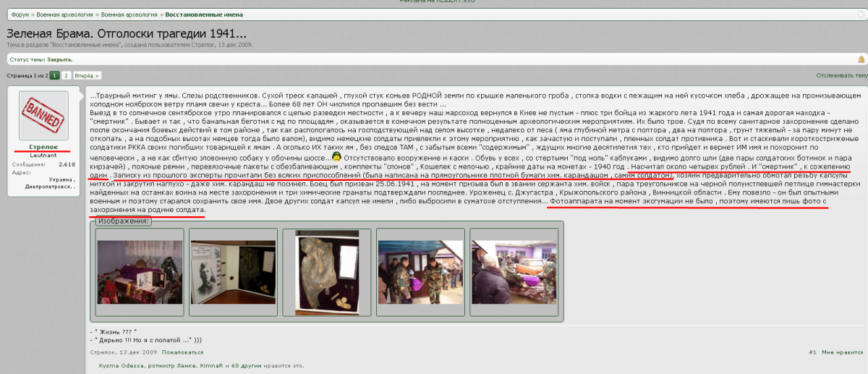Click Мне нравится on the post

pyautogui.click(x=843, y=352)
